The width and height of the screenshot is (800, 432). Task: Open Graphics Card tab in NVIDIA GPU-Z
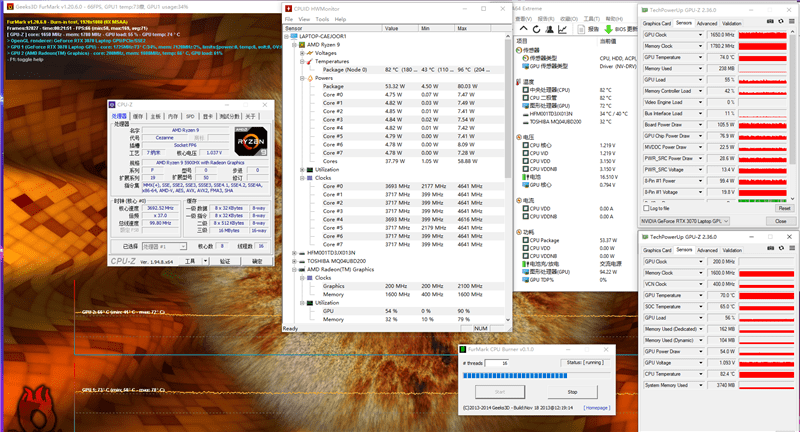[657, 23]
